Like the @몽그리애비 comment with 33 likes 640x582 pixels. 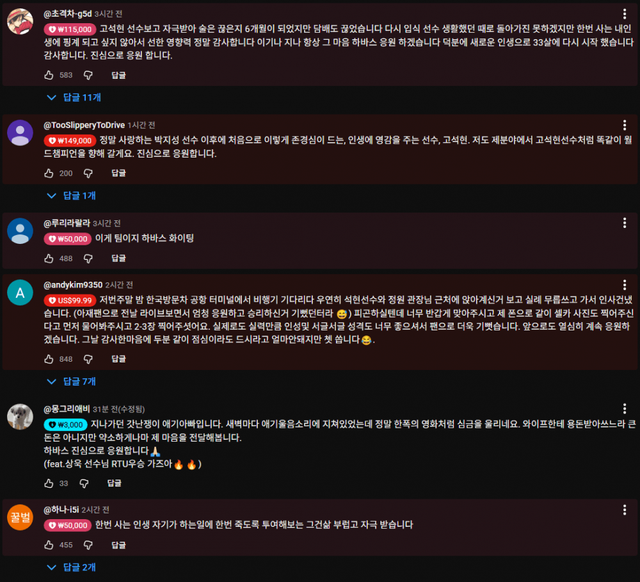(x=49, y=483)
